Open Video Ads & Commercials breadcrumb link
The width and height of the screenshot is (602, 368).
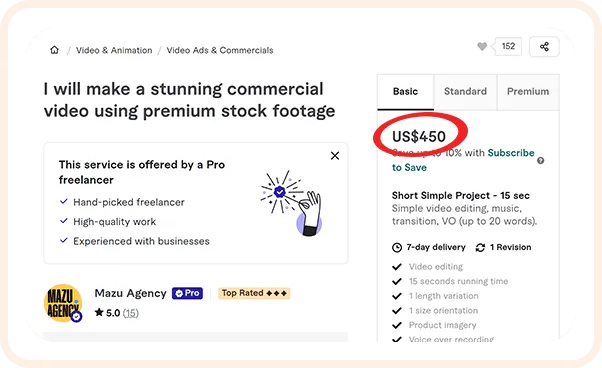[220, 50]
